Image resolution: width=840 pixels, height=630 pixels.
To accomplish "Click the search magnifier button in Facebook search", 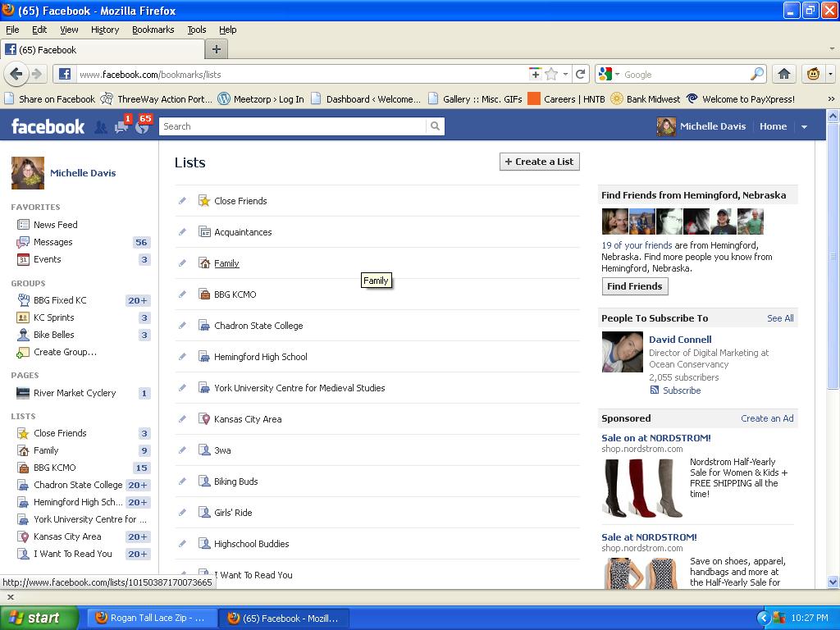I will (x=435, y=126).
